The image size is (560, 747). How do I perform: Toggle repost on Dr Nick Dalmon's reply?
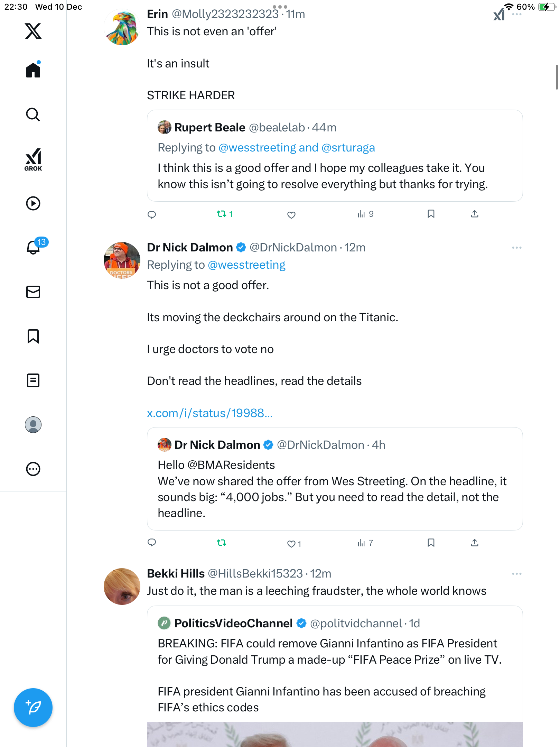(222, 543)
